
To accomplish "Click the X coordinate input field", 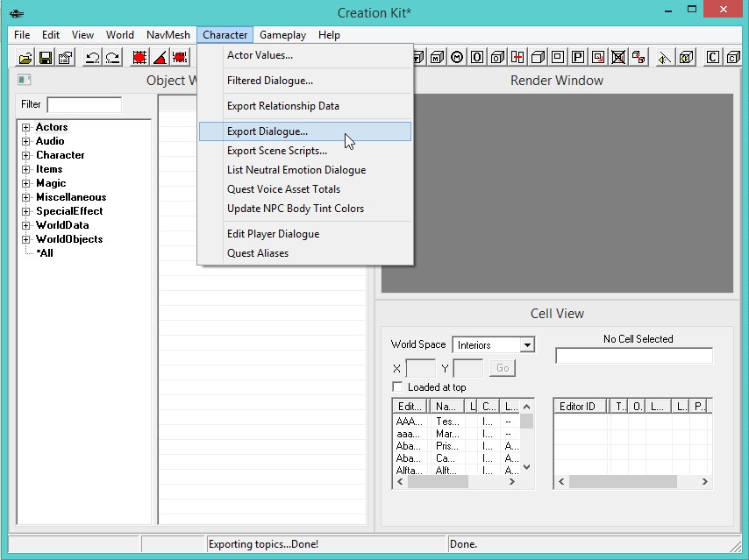I will coord(420,368).
